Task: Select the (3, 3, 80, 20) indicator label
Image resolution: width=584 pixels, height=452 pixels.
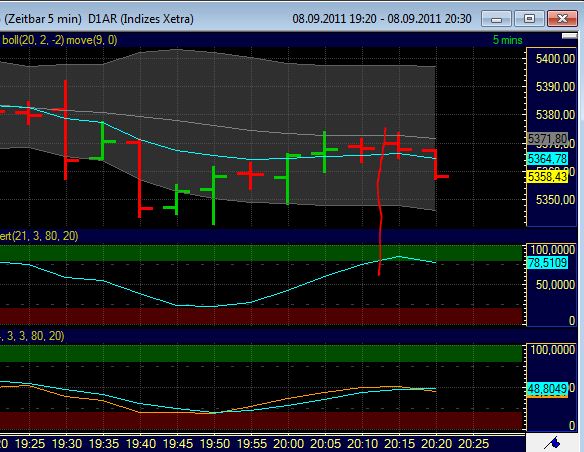Action: [x=32, y=336]
